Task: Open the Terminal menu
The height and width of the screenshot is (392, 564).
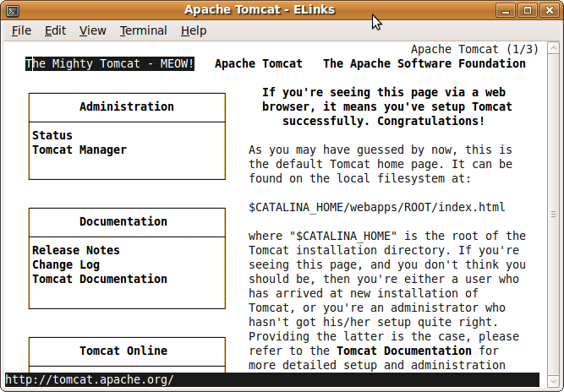Action: coord(143,30)
